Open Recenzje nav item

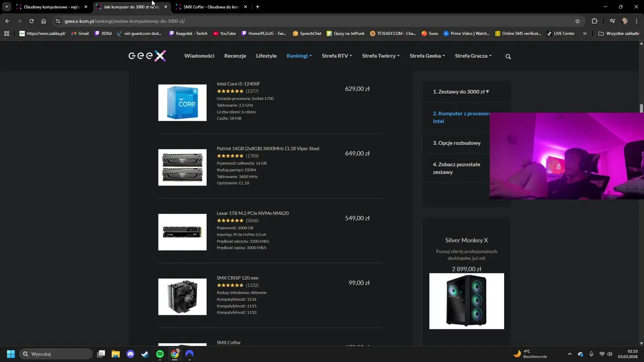[x=235, y=56]
